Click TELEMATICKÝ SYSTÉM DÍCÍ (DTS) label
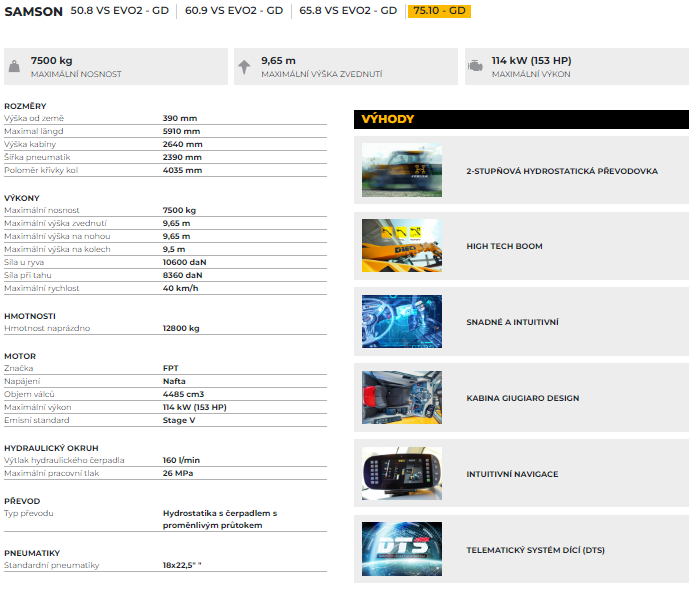The height and width of the screenshot is (597, 693). [535, 550]
